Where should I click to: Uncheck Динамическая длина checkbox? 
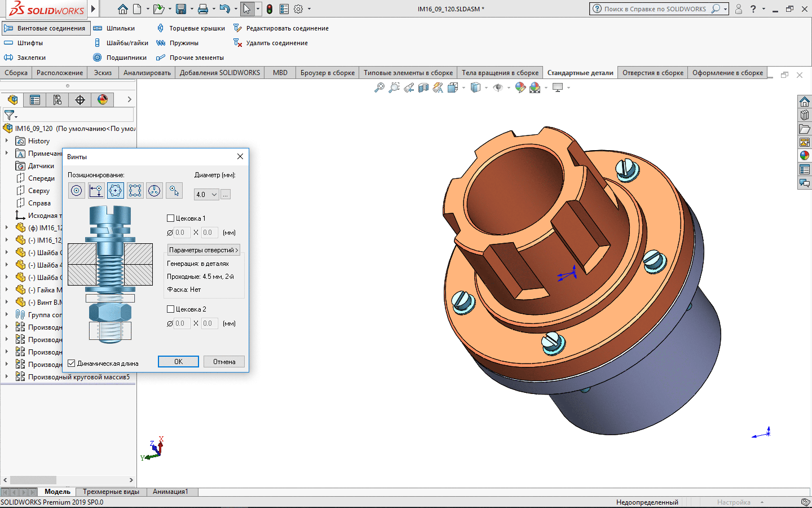(72, 364)
